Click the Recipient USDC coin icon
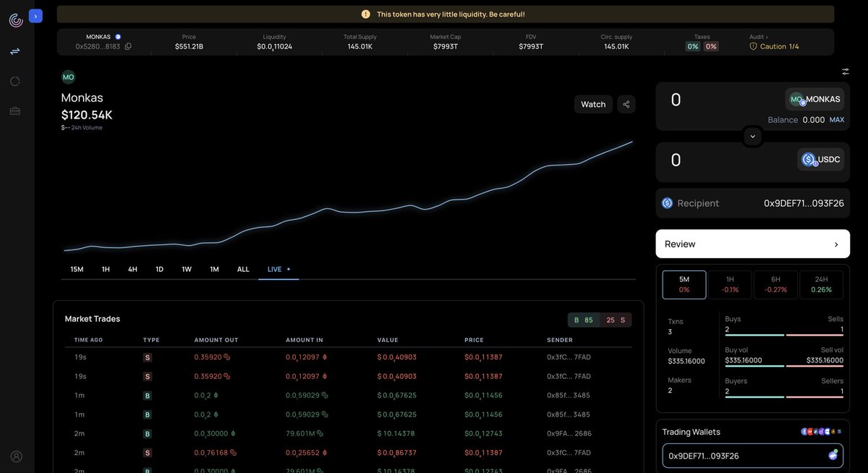The image size is (868, 473). 667,203
